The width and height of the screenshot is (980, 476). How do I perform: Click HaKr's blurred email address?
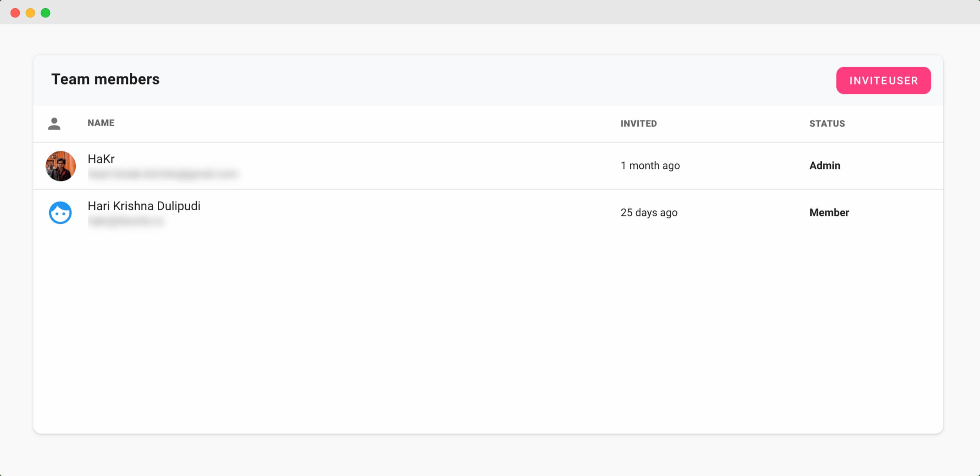point(163,174)
